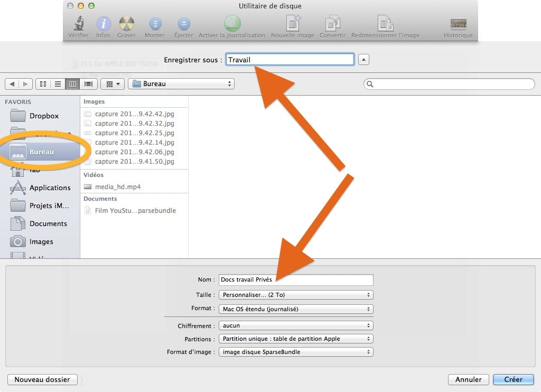This screenshot has width=541, height=392.
Task: Select the media_hd.mp4 video file
Action: click(x=134, y=186)
